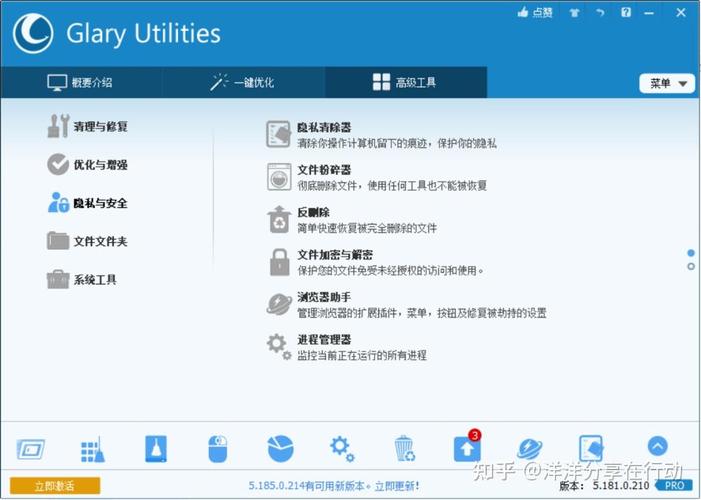Switch to the 概要介绍 tab

pos(80,82)
